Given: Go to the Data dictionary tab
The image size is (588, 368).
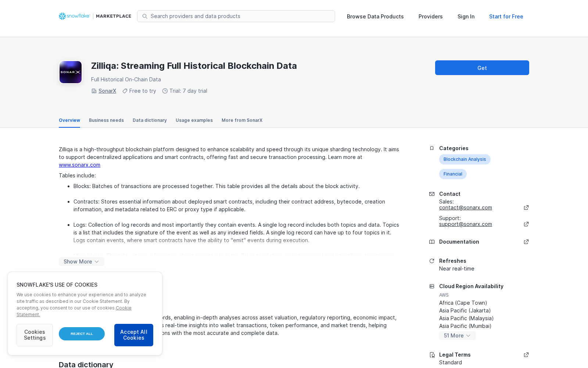Looking at the screenshot, I should pos(150,120).
